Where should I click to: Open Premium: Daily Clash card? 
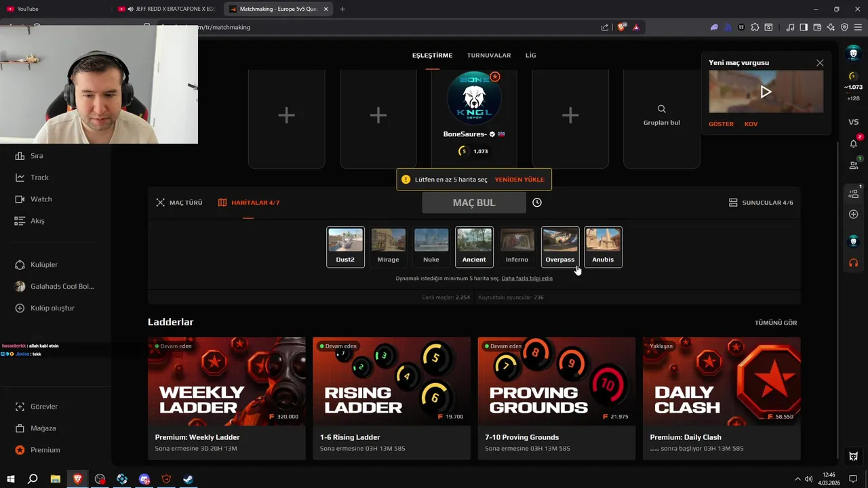click(722, 399)
